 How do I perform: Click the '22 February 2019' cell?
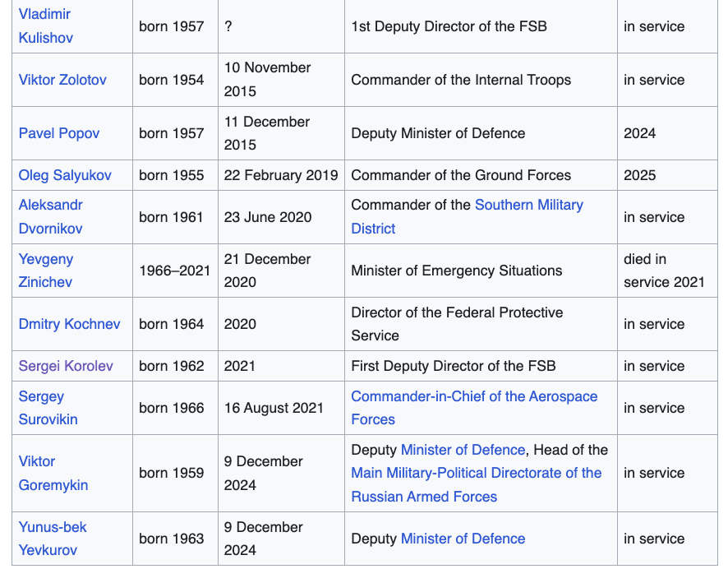[281, 175]
